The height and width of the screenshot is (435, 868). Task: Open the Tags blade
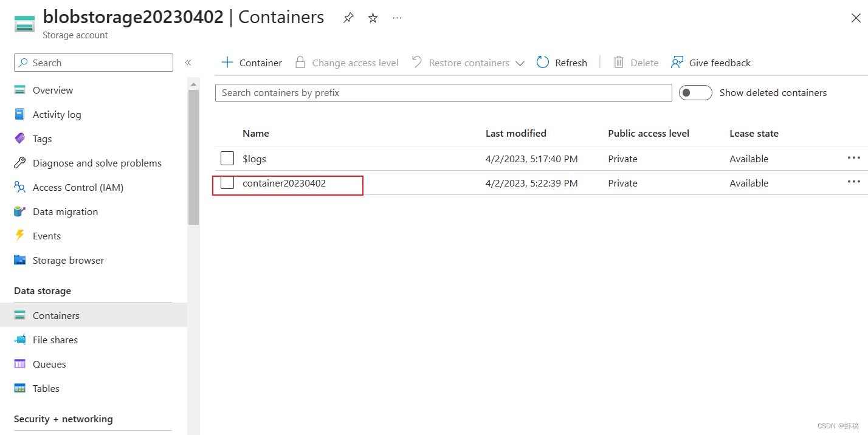[42, 139]
